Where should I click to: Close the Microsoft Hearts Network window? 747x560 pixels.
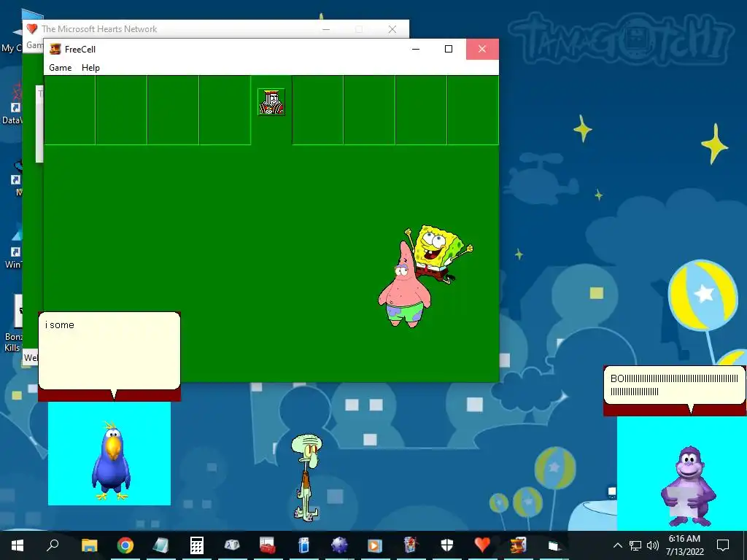tap(392, 29)
